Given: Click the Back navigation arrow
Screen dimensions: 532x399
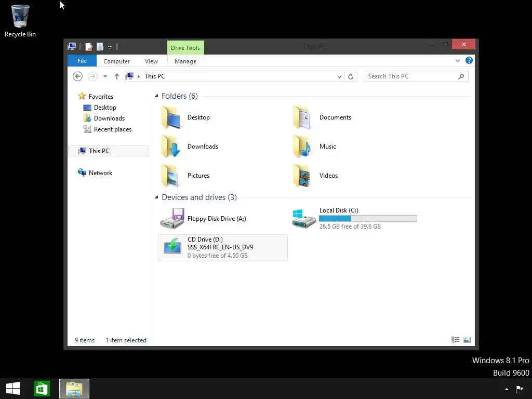Looking at the screenshot, I should [78, 76].
